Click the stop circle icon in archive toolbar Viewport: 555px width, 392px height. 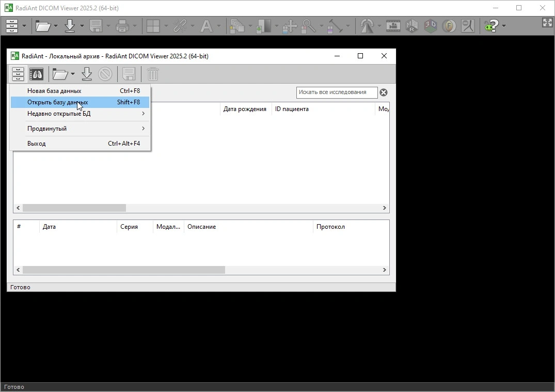(105, 74)
